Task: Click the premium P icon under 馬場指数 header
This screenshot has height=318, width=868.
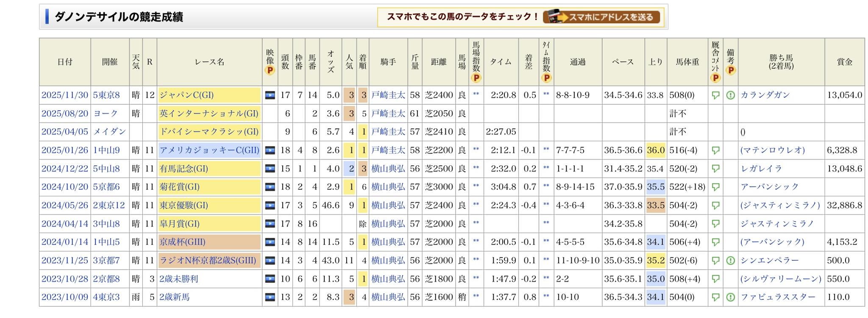Action: click(x=476, y=78)
